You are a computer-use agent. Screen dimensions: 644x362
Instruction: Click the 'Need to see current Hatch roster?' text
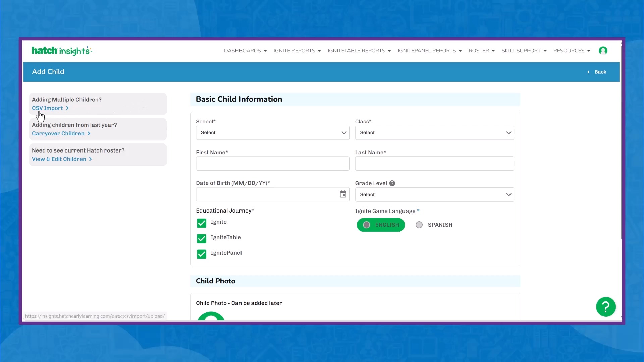click(78, 150)
